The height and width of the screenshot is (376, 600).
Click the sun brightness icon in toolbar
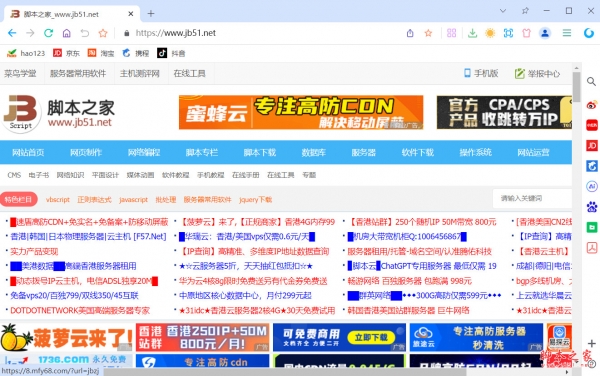(490, 33)
